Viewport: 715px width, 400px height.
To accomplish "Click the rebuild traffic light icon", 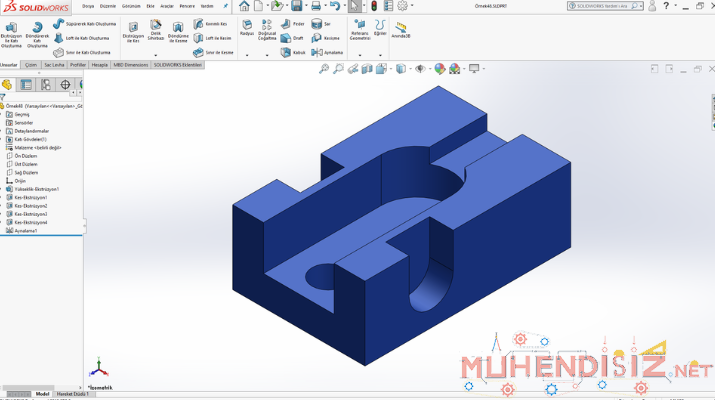I will click(x=375, y=6).
